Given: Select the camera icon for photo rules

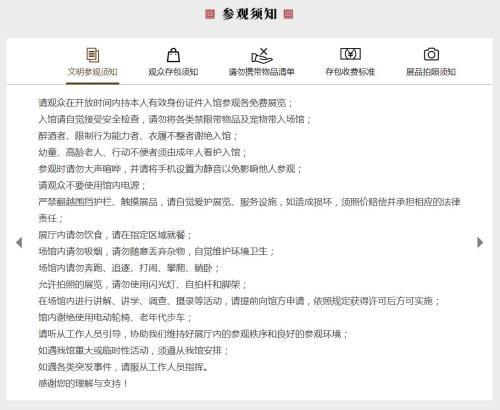Looking at the screenshot, I should 431,54.
